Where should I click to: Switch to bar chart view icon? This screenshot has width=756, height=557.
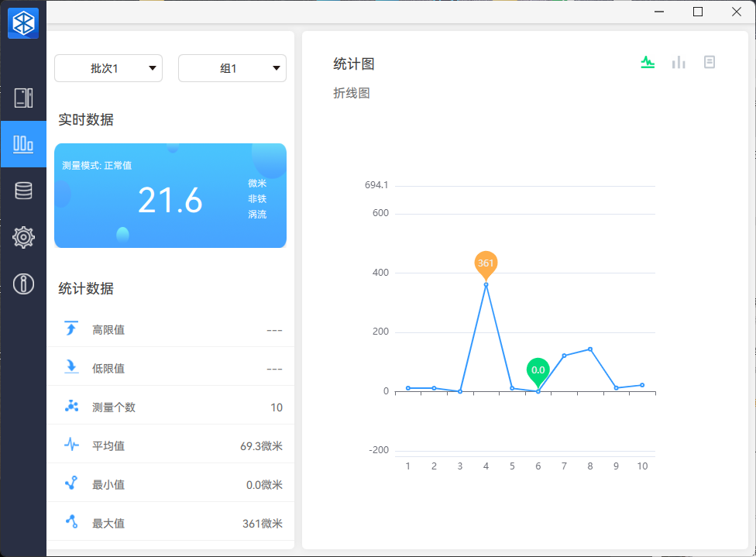679,62
